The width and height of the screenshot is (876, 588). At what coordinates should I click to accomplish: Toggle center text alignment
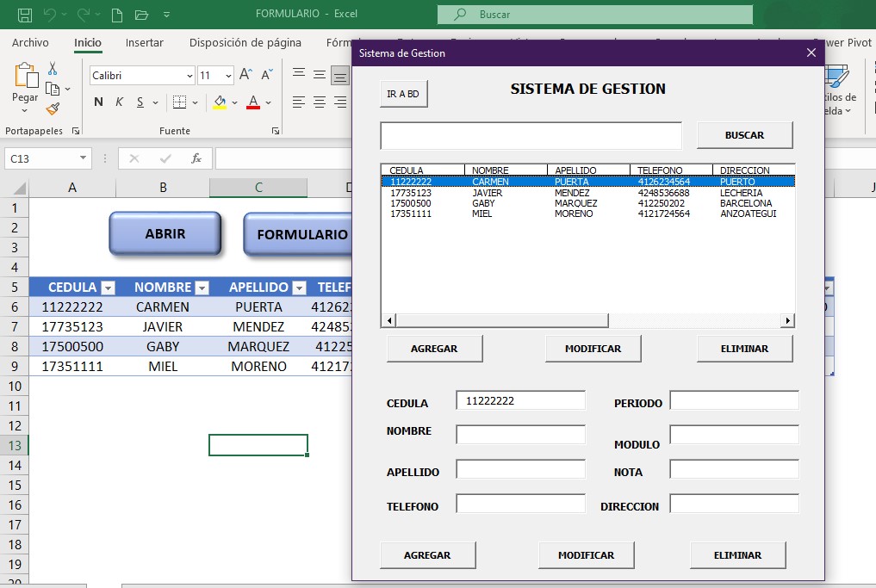click(x=320, y=102)
